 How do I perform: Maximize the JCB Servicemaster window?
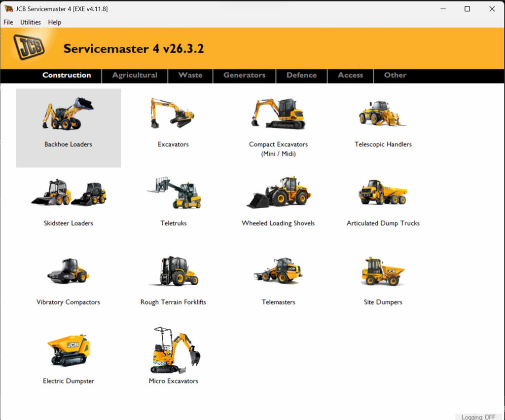[468, 9]
